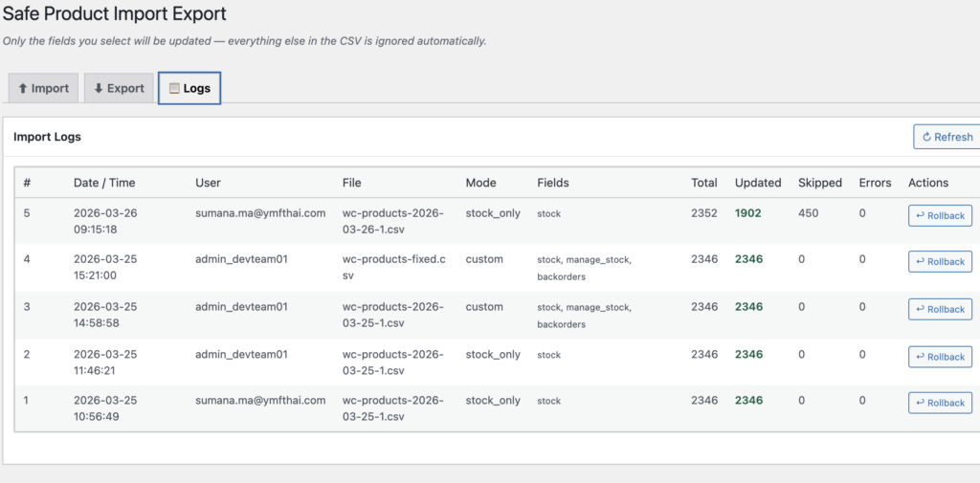Click the Import Logs panel heading
The width and height of the screenshot is (980, 483).
[x=47, y=137]
